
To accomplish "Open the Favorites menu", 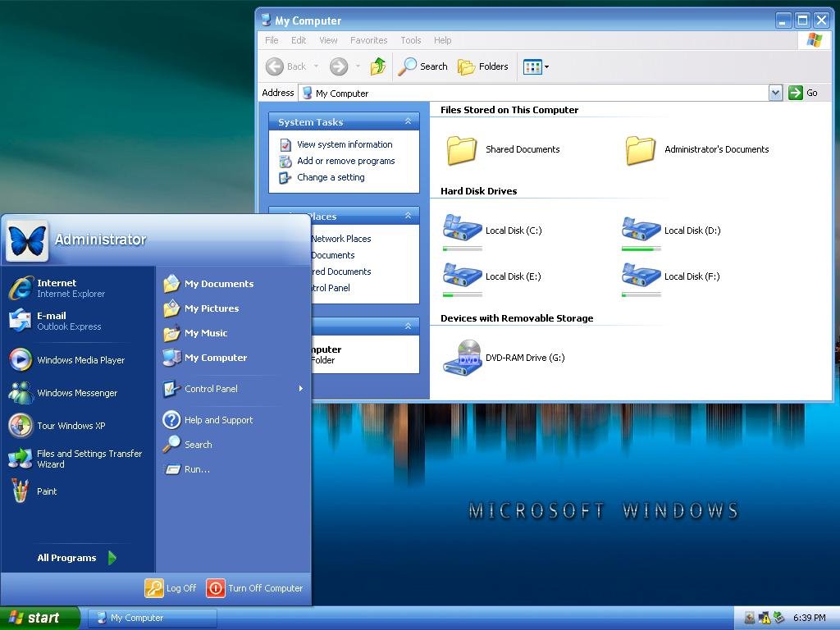I will tap(368, 40).
